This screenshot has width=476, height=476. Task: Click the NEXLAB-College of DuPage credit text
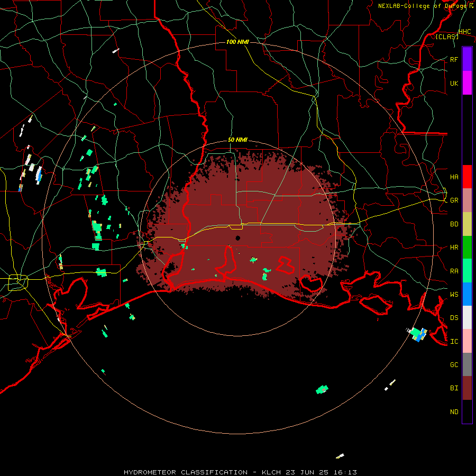coord(422,6)
